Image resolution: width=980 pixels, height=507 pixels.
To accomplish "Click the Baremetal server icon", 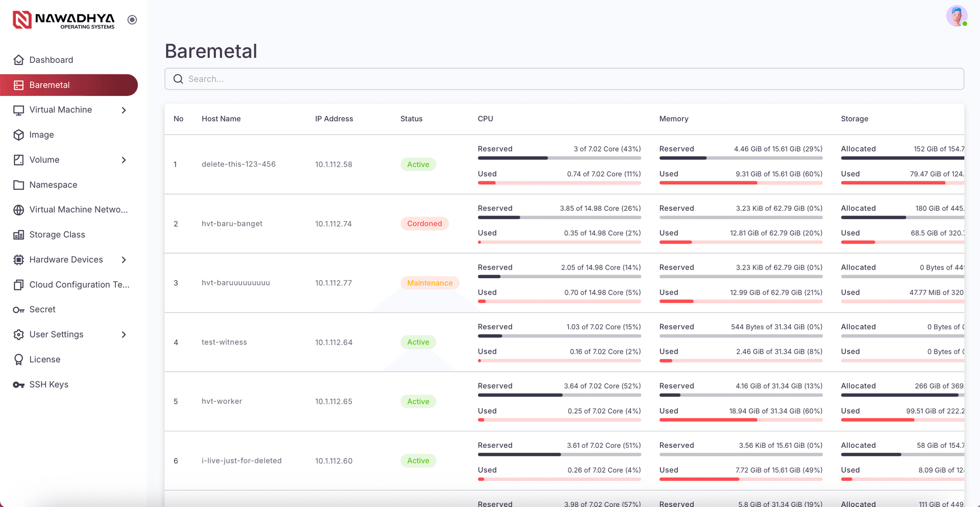I will (x=19, y=85).
